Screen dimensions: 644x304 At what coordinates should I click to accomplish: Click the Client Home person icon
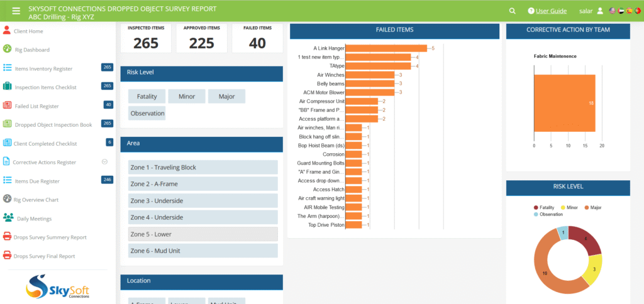pos(7,31)
